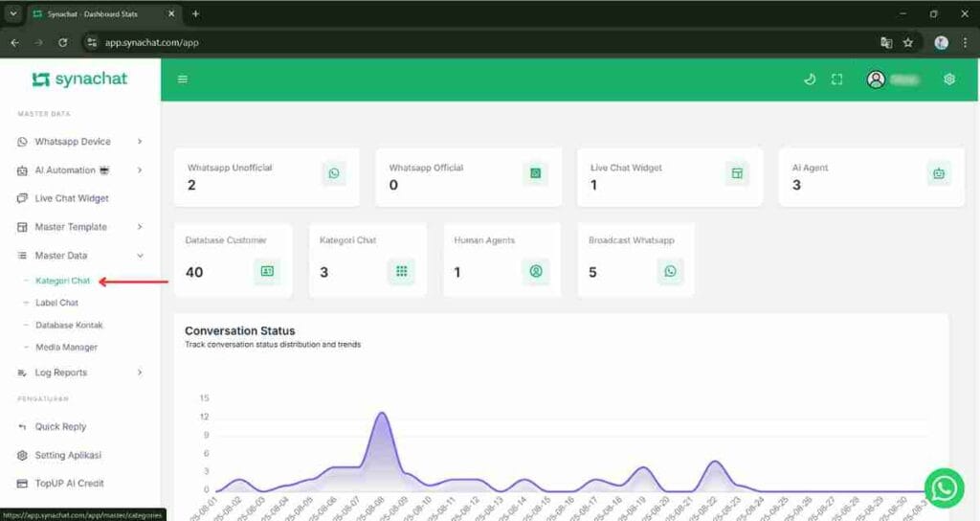Open the Log Reports menu label
Screen dimensions: 980x521
60,373
